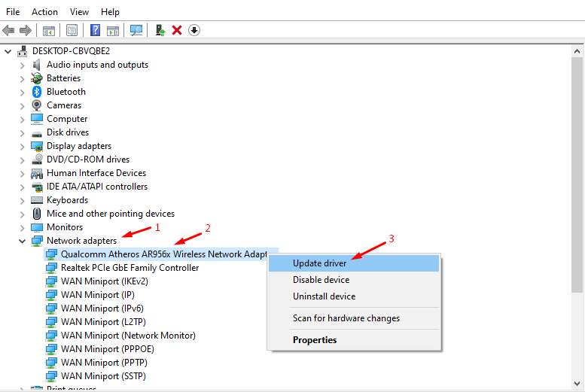Viewport: 585px width, 392px height.
Task: Open the View menu
Action: click(79, 12)
